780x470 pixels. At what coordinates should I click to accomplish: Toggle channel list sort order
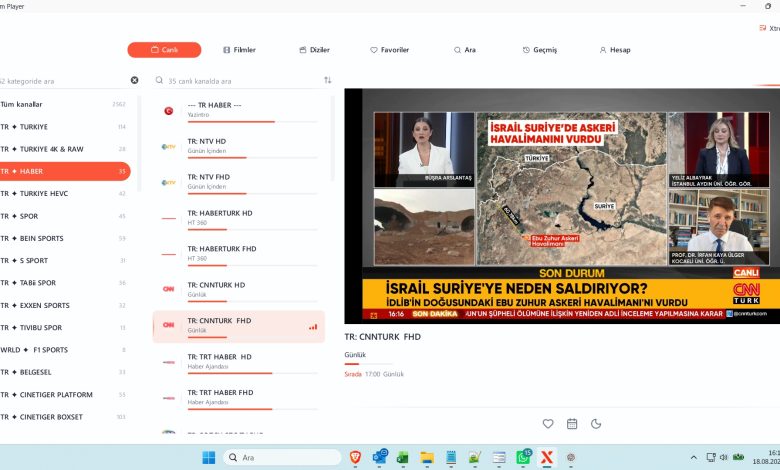point(327,80)
